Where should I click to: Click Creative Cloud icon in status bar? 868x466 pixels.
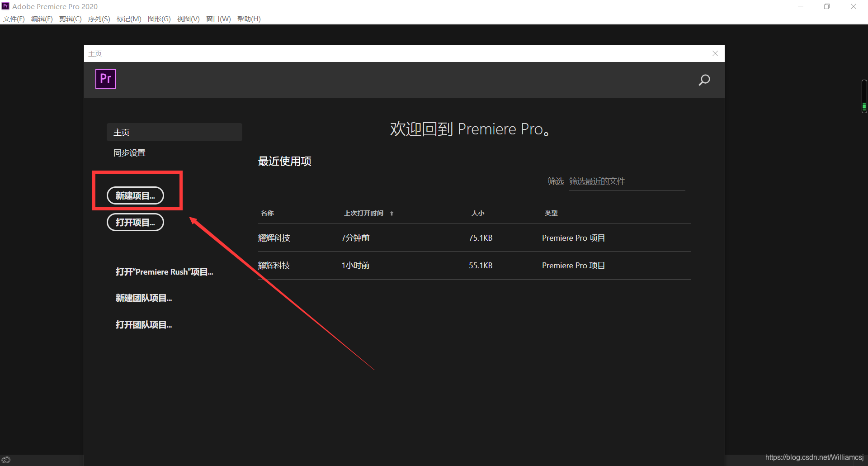click(x=6, y=460)
